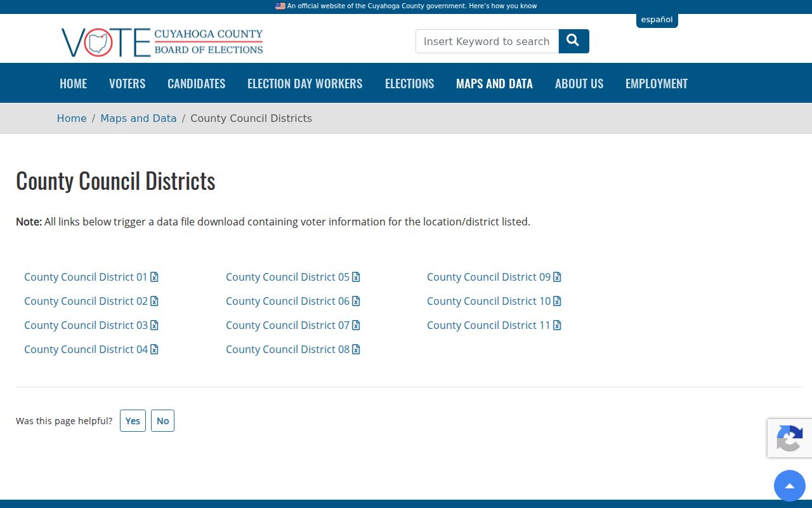Click the keyword search input field
This screenshot has width=812, height=508.
[x=487, y=41]
